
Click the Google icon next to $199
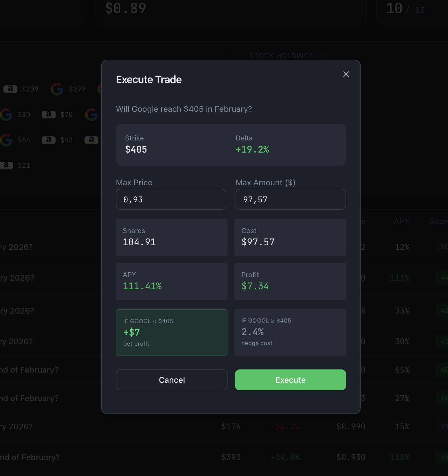pyautogui.click(x=57, y=89)
